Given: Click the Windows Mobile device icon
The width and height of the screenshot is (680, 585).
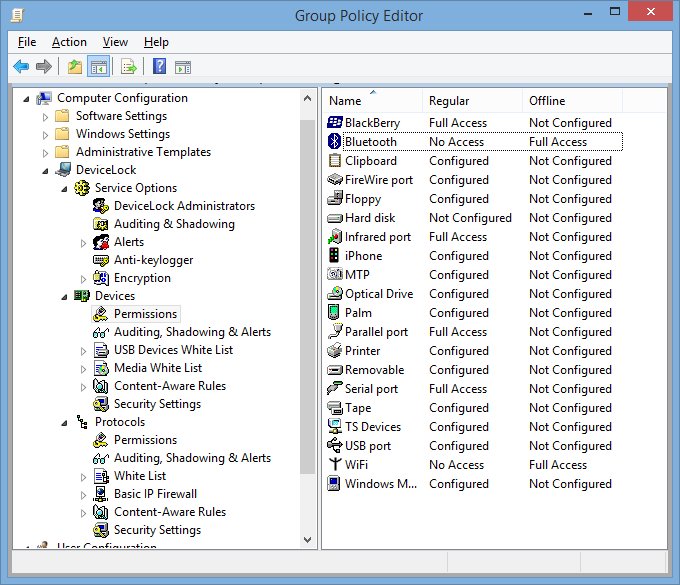Looking at the screenshot, I should pyautogui.click(x=333, y=483).
